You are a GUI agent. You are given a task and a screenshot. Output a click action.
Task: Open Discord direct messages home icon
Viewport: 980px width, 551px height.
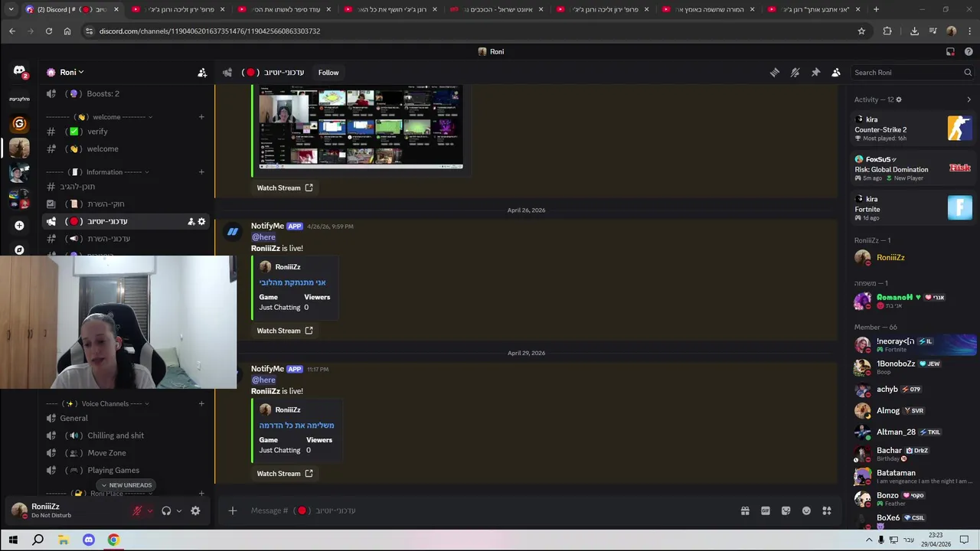(19, 71)
